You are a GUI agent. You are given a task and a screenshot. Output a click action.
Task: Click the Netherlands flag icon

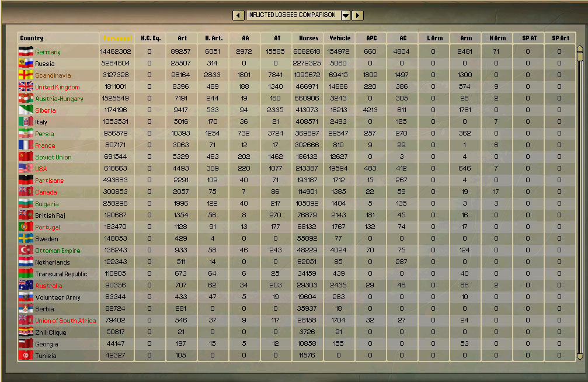[x=26, y=262]
